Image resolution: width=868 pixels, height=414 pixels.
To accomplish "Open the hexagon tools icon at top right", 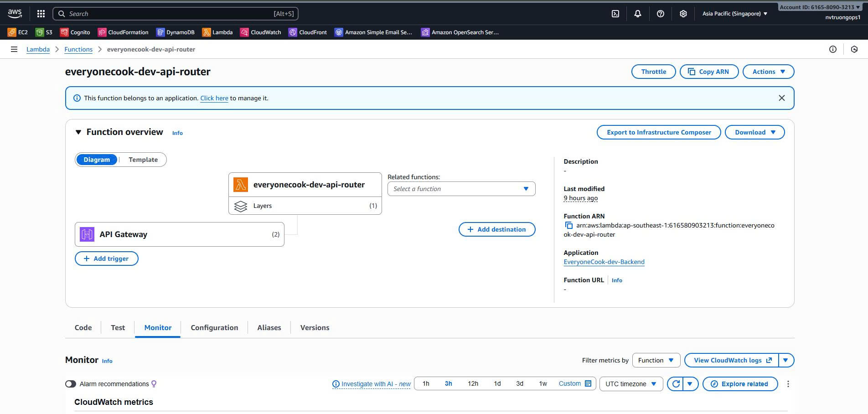I will [854, 49].
